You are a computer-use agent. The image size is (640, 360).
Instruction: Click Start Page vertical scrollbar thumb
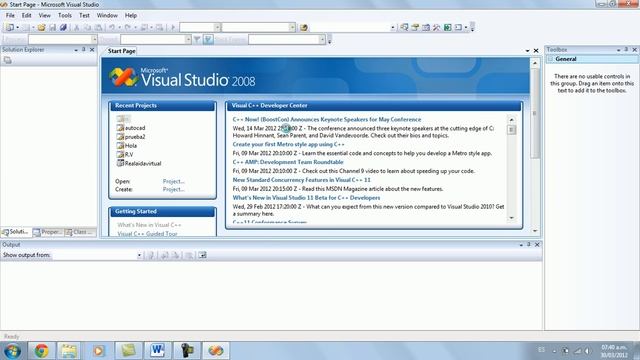tap(535, 114)
